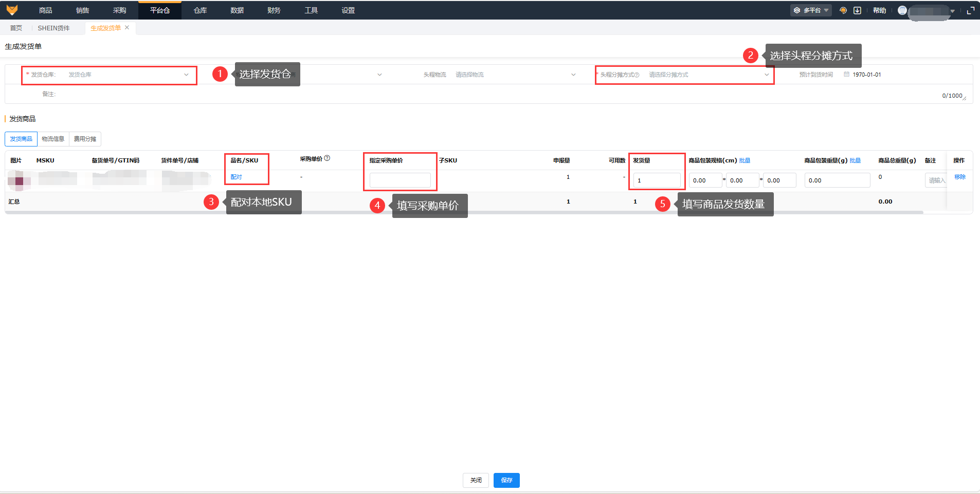Focus the row 备注 input in the table
The height and width of the screenshot is (494, 980).
[x=936, y=180]
